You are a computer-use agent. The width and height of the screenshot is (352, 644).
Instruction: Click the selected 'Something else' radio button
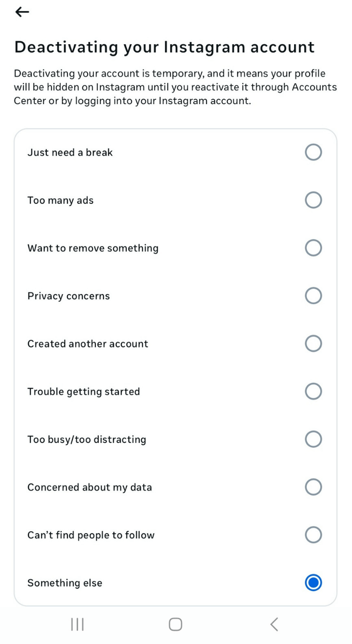[313, 583]
